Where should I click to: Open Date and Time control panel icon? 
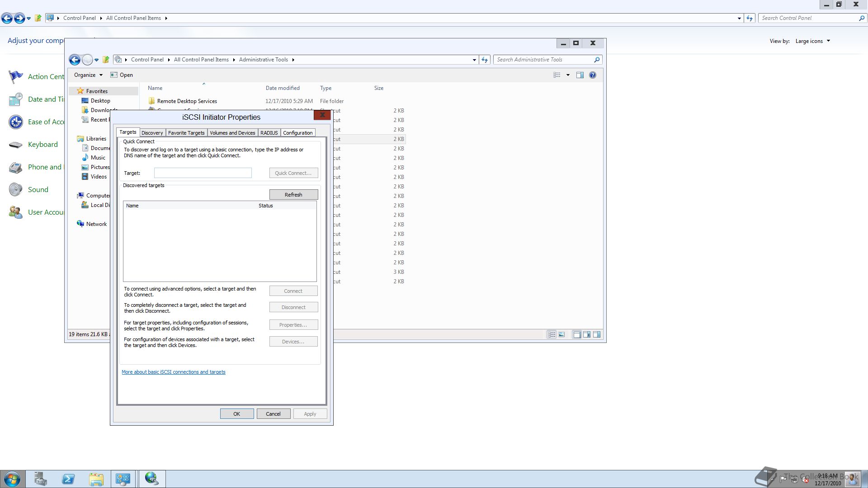coord(16,99)
